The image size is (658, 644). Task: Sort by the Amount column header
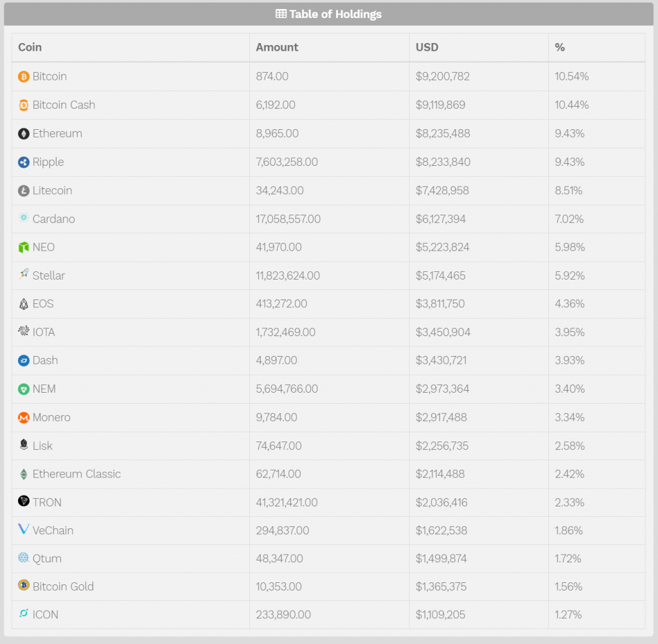[277, 47]
